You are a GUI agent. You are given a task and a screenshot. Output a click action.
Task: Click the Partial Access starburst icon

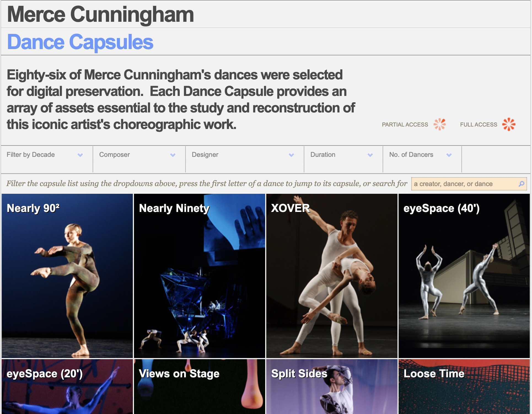point(440,124)
